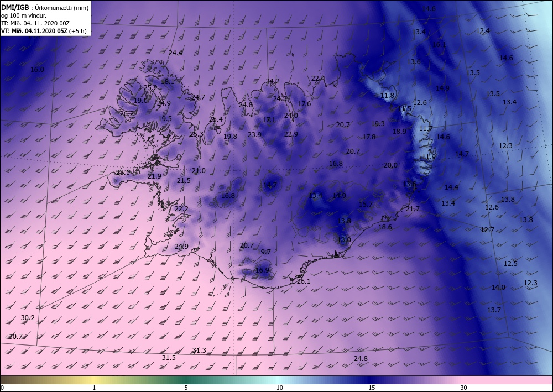
Task: Select the value "25.2" on the map
Action: (x=150, y=88)
